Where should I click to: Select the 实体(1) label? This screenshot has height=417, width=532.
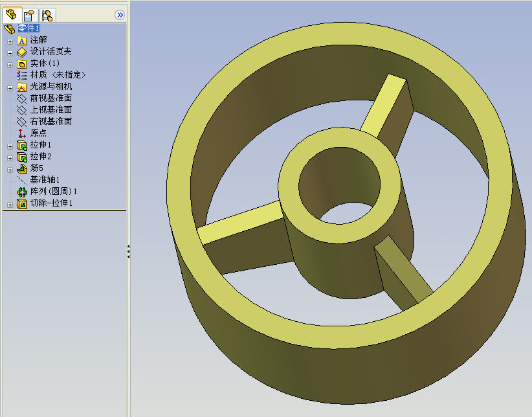(45, 63)
